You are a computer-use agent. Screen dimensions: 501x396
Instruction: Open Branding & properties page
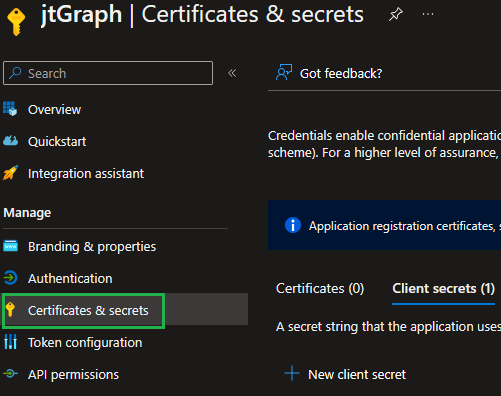click(92, 247)
